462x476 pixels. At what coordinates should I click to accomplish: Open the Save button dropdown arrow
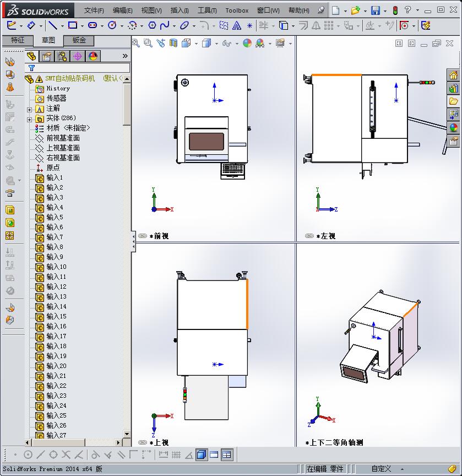pos(385,11)
